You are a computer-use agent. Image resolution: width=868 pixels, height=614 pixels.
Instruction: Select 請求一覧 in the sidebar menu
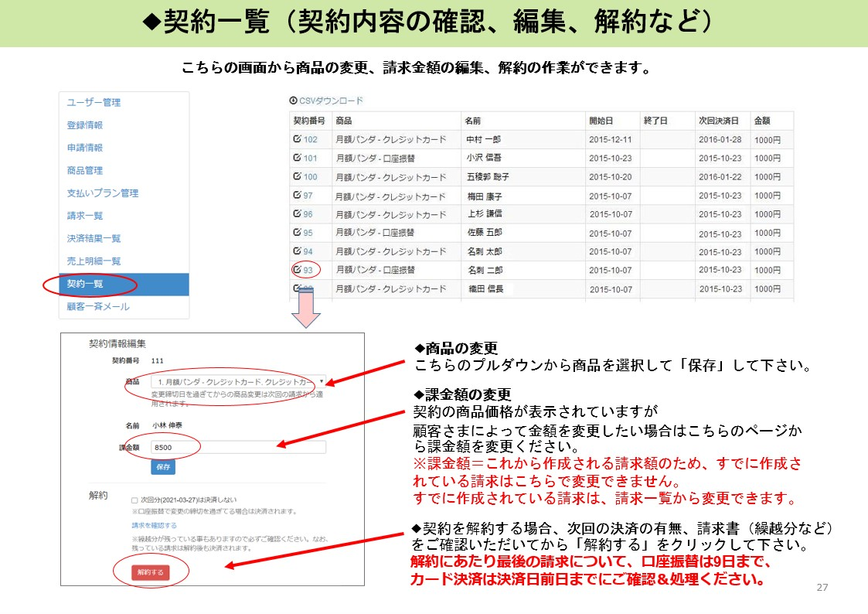(x=85, y=216)
